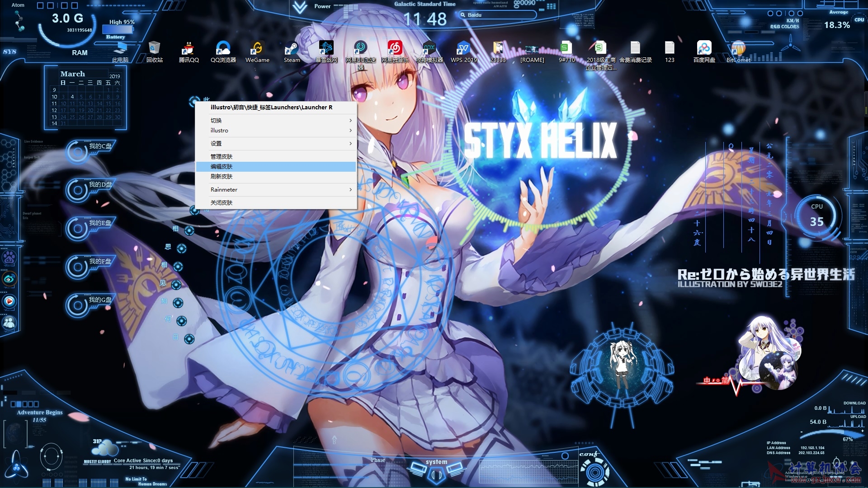Click the 54.0 B upload value
868x488 pixels.
coord(818,422)
